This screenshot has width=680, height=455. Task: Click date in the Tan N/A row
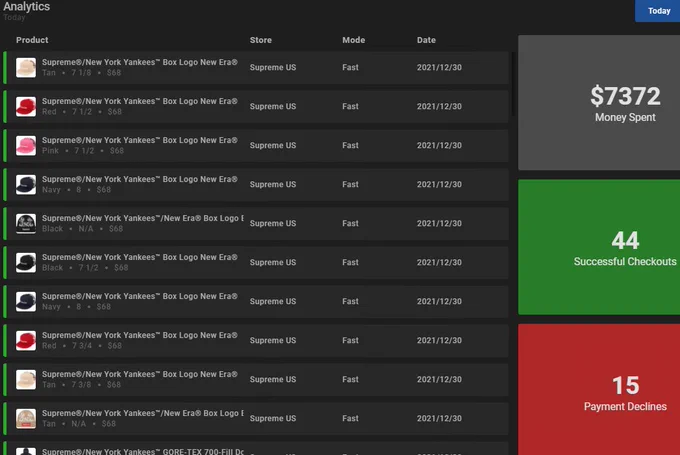pos(439,419)
